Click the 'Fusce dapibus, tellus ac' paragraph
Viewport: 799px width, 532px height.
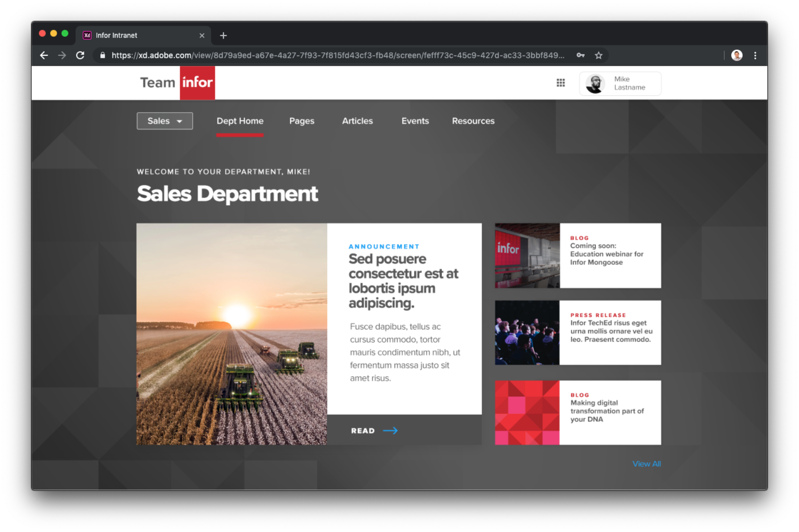(405, 352)
